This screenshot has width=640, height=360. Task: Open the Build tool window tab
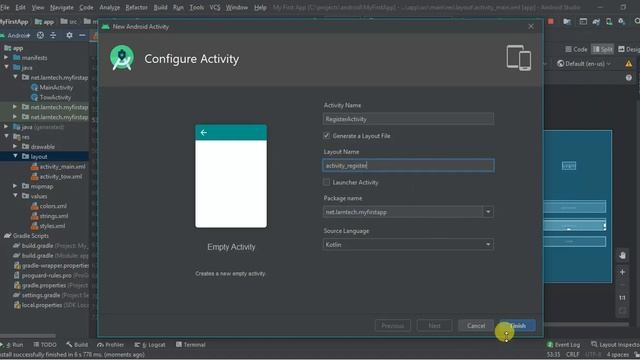77,345
